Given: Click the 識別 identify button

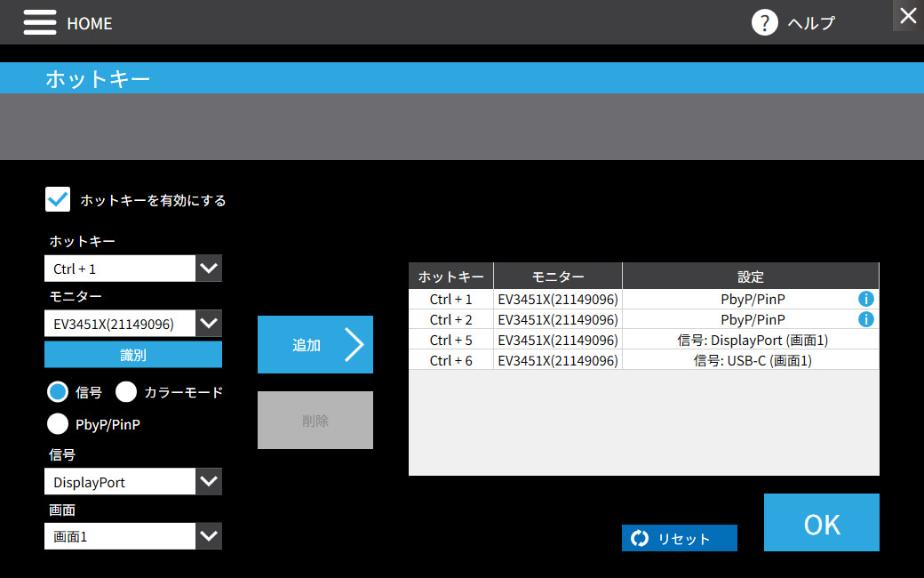Looking at the screenshot, I should pos(133,355).
